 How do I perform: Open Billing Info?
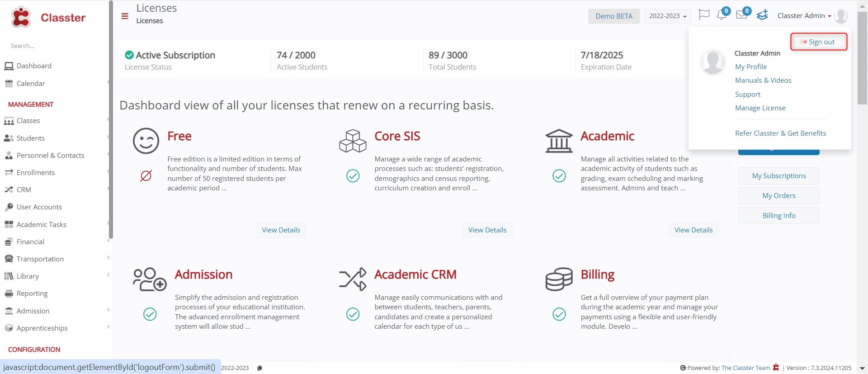point(779,216)
